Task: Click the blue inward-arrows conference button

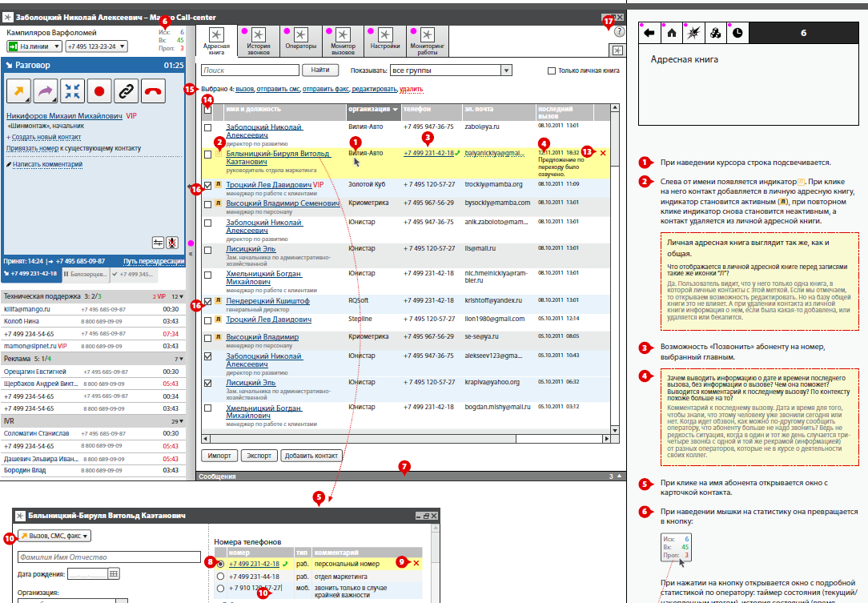Action: click(73, 91)
